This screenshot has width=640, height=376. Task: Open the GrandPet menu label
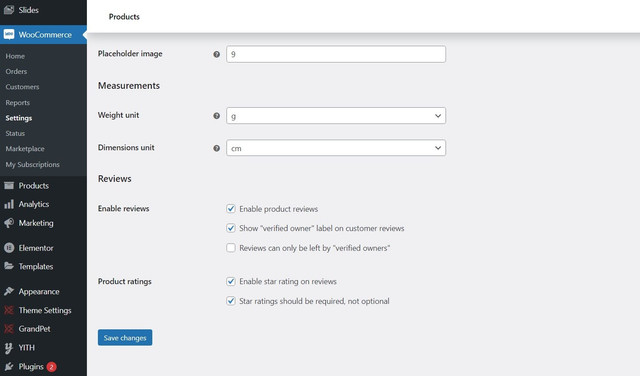coord(34,329)
